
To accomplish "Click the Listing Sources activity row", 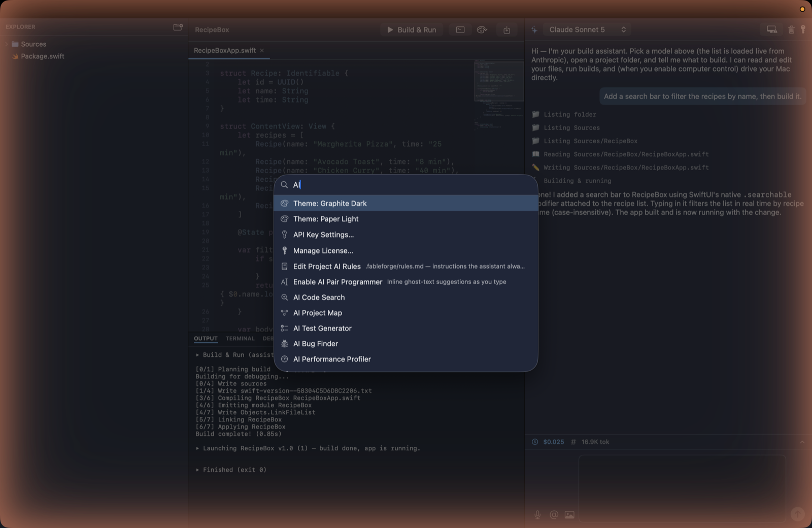I will [x=565, y=127].
